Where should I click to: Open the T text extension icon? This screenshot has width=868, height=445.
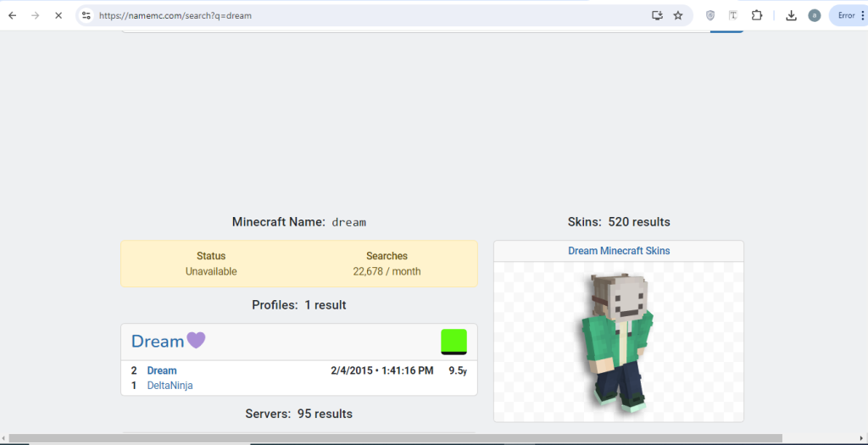click(733, 15)
